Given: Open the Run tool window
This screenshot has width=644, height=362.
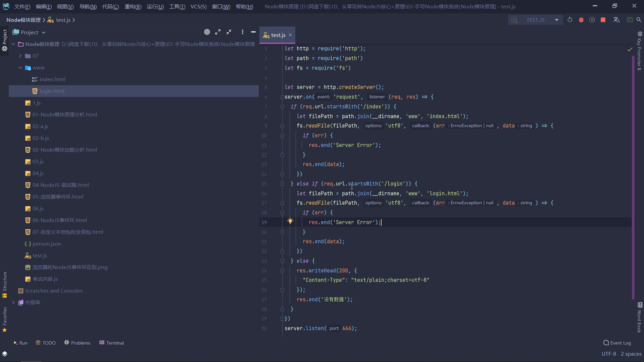Looking at the screenshot, I should coord(20,343).
